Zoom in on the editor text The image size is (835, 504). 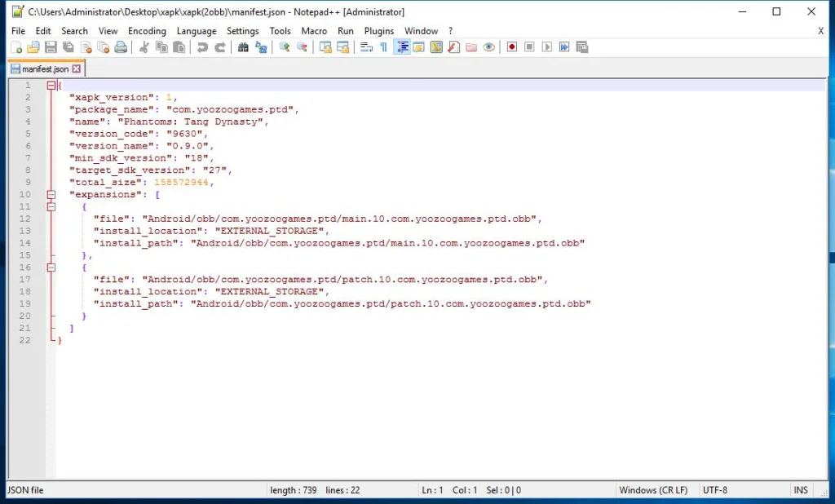click(x=285, y=47)
